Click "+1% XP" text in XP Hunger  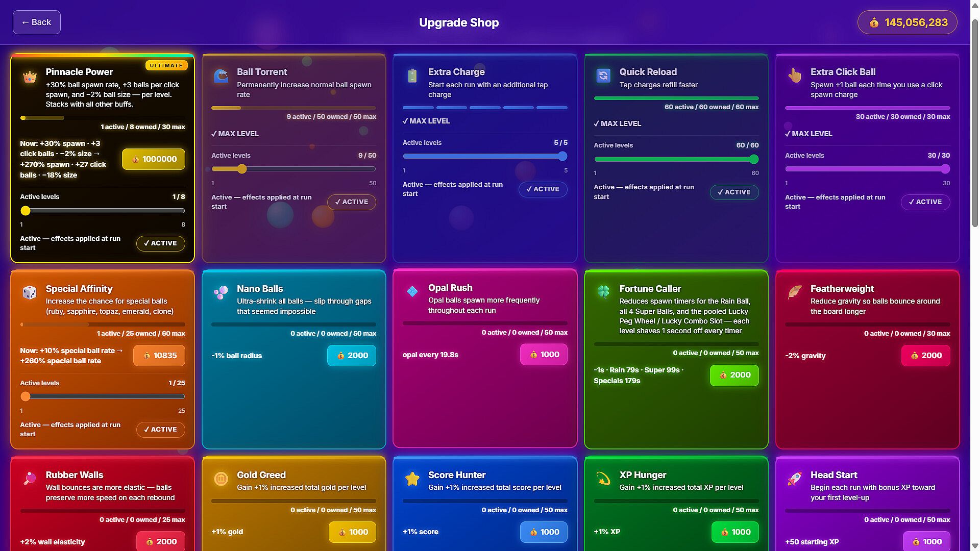[607, 532]
